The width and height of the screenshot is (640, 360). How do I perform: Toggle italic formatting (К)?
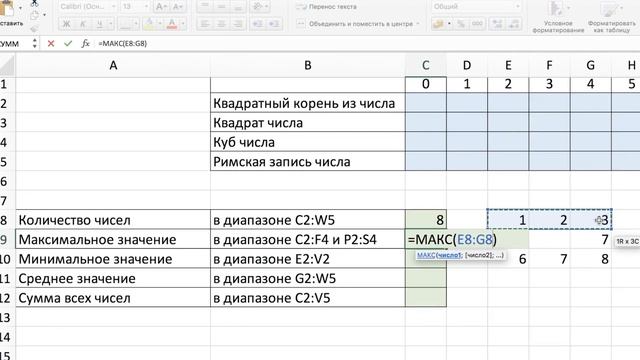point(82,24)
